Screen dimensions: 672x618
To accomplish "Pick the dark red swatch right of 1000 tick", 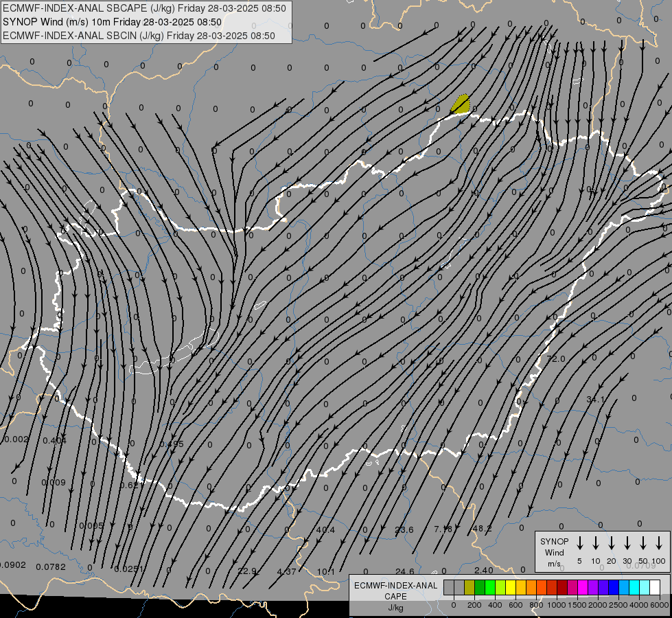I will pos(562,588).
